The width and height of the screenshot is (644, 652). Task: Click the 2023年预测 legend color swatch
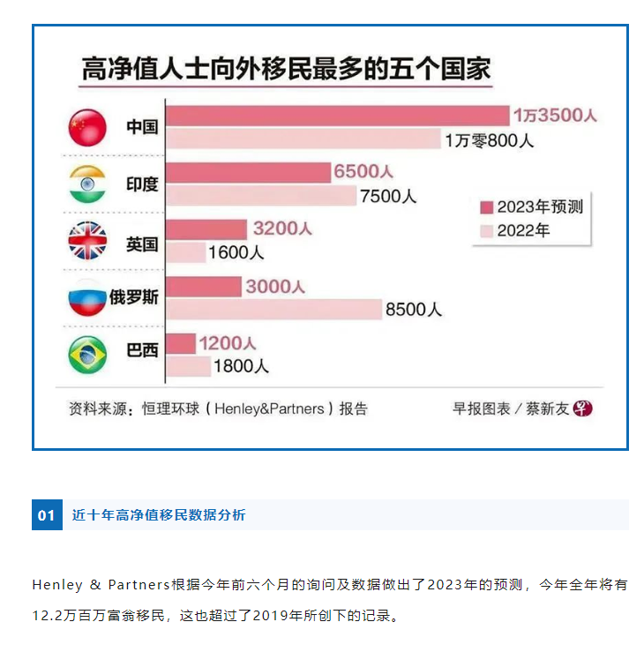coord(486,207)
